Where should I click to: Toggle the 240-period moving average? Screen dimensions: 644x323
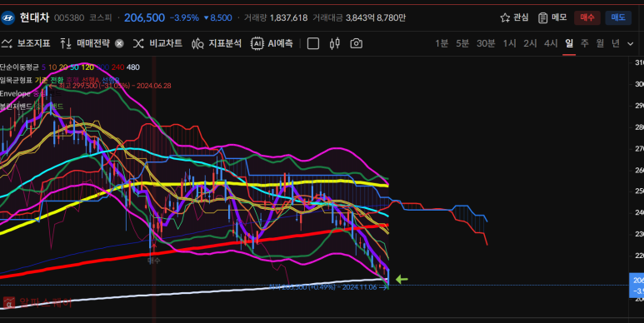(117, 67)
